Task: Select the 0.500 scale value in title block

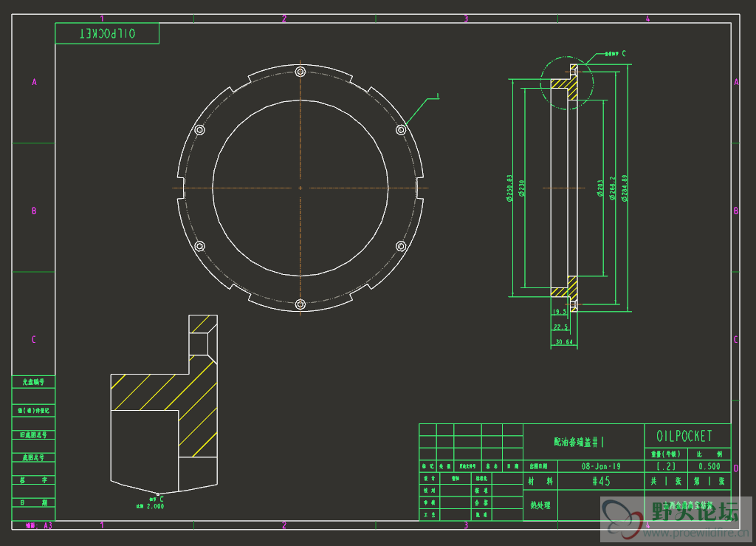Action: (709, 466)
